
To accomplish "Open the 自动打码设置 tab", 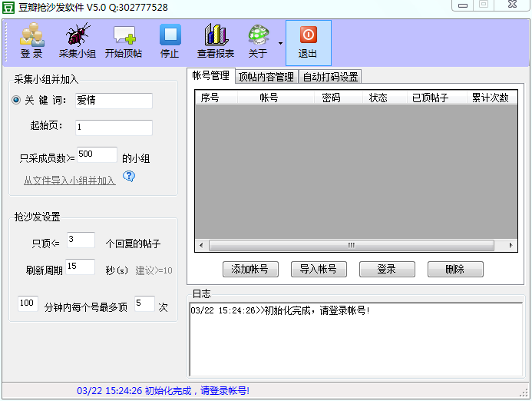I will pyautogui.click(x=330, y=77).
